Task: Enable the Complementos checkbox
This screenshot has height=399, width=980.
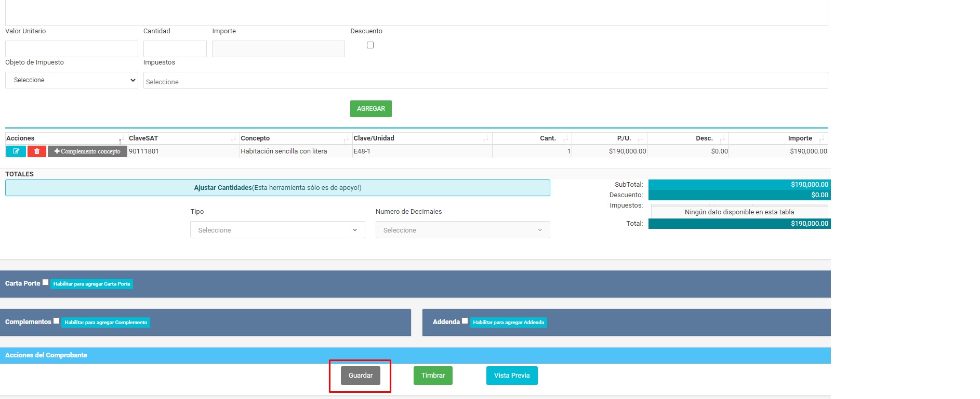Action: [57, 321]
